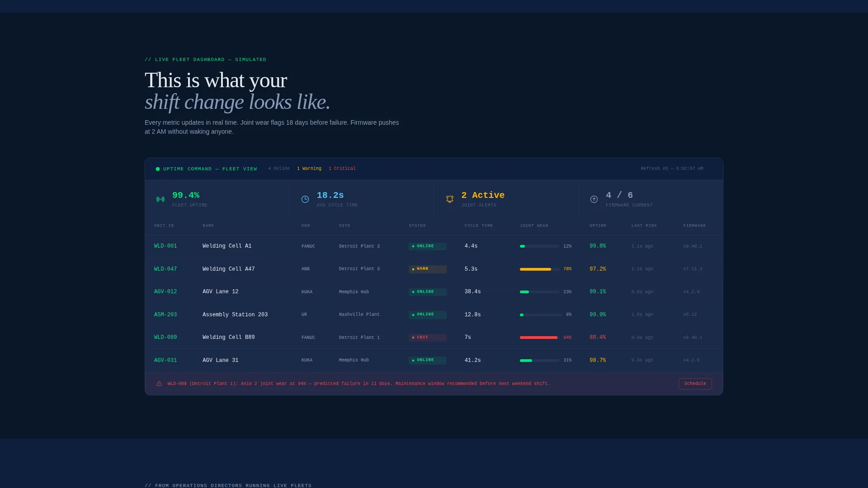868x488 pixels.
Task: Click the 'UPTIME COMMAND — FLEET VIEW' title
Action: (x=210, y=169)
